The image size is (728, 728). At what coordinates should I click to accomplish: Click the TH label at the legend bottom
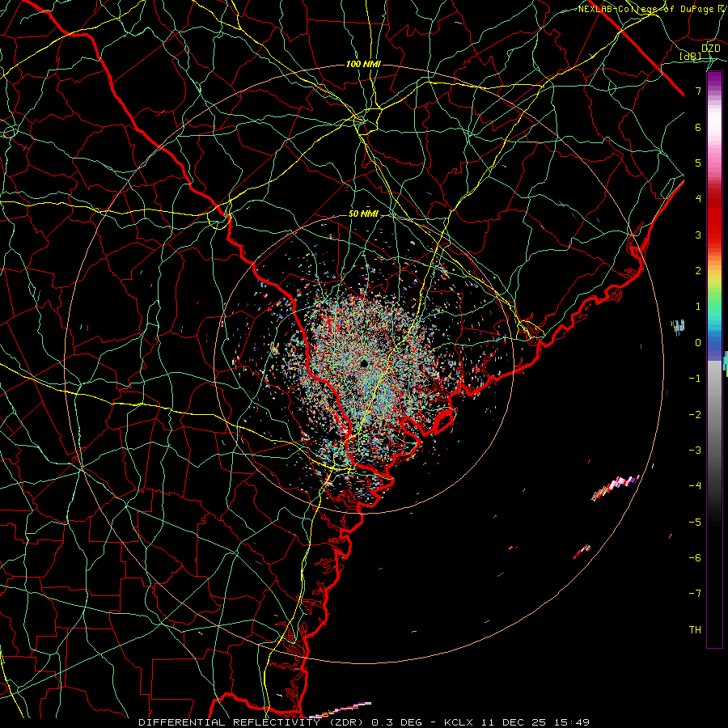[x=695, y=629]
